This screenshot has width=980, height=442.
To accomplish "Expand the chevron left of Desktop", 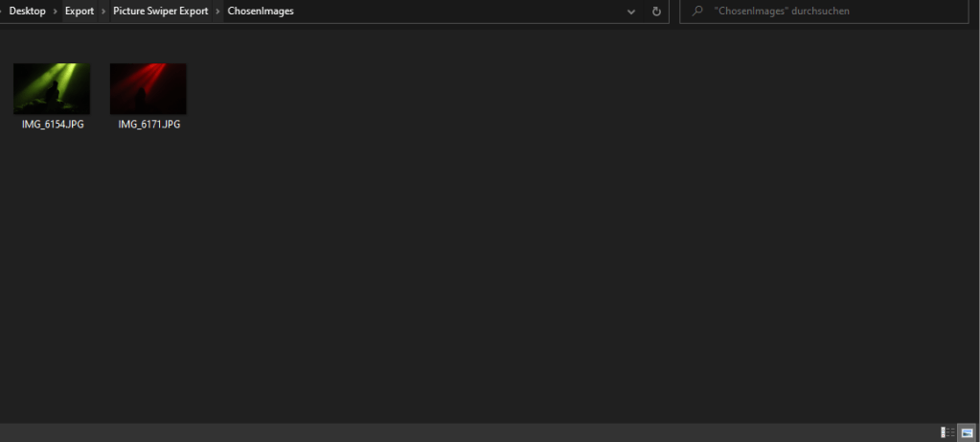I will (x=3, y=12).
